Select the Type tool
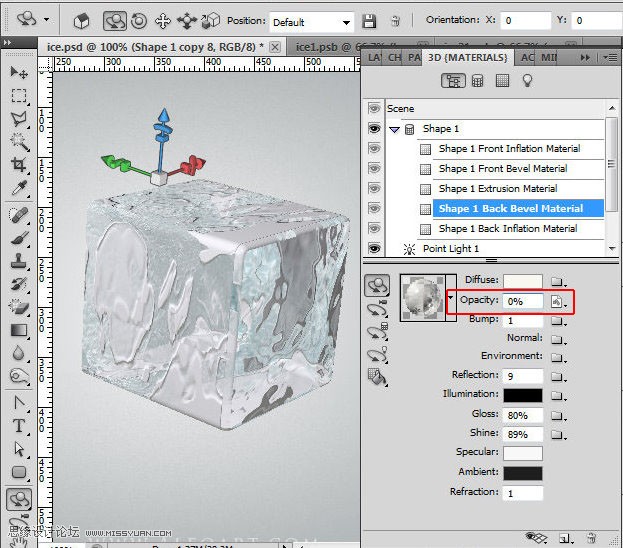Viewport: 623px width, 548px height. (19, 426)
